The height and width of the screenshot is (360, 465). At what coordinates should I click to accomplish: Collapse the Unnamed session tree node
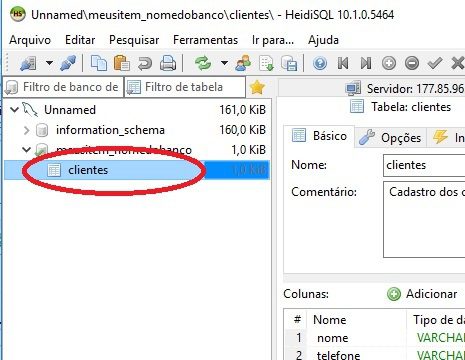coord(14,109)
